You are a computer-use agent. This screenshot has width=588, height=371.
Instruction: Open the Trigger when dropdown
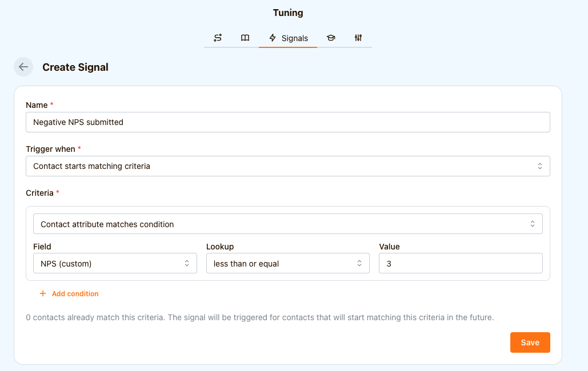pos(288,166)
